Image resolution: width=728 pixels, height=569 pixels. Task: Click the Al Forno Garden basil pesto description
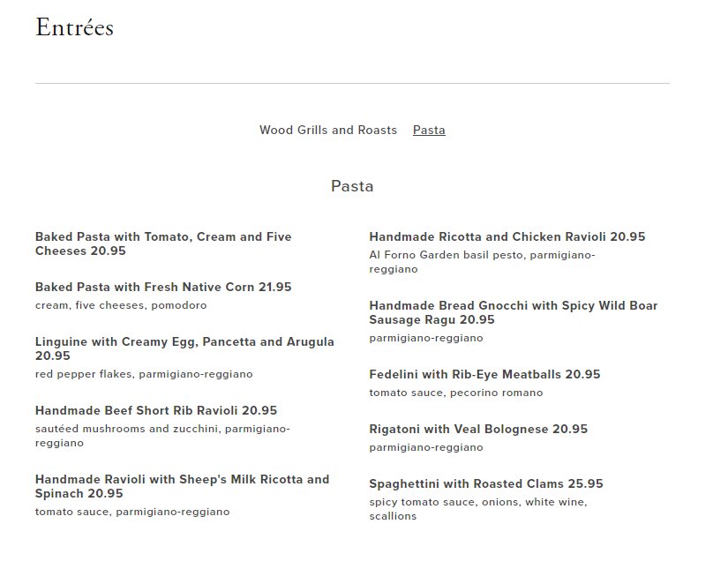(x=482, y=262)
